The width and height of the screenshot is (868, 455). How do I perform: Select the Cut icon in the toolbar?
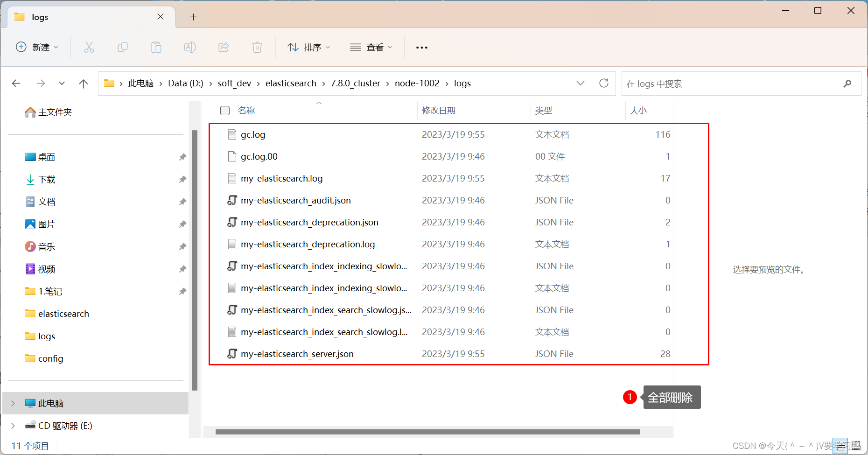click(89, 47)
